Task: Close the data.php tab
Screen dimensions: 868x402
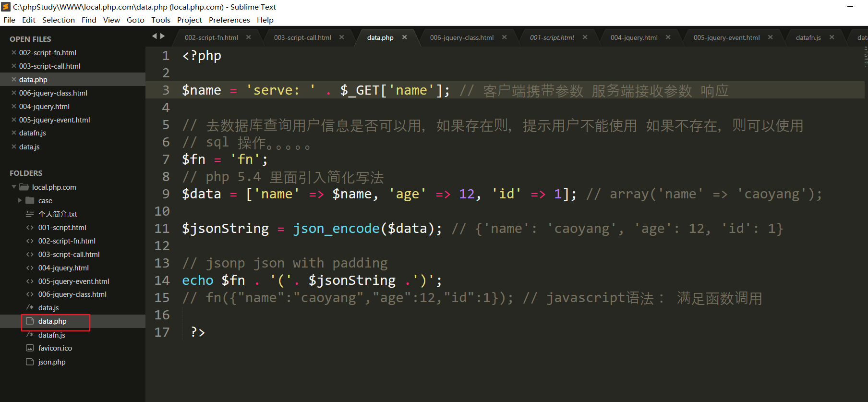Action: coord(404,37)
